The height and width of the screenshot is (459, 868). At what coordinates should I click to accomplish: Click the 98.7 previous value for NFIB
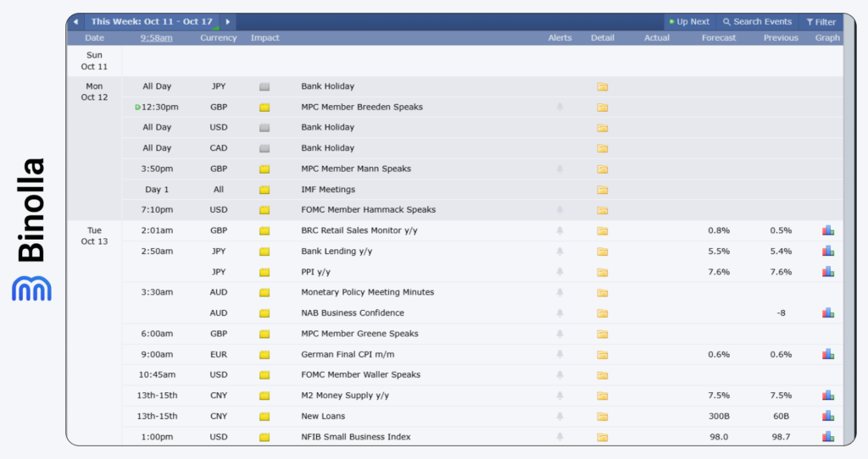(x=781, y=437)
